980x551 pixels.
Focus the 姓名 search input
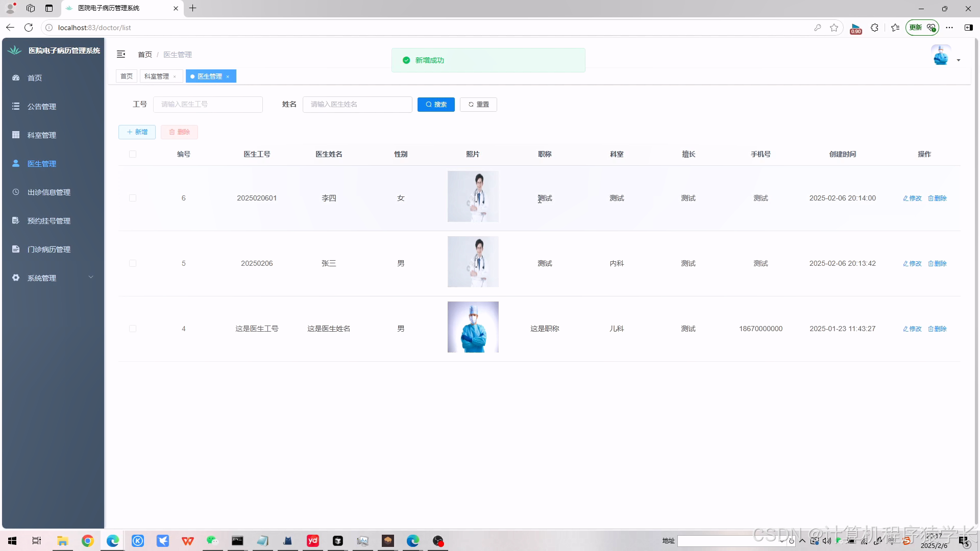(357, 104)
